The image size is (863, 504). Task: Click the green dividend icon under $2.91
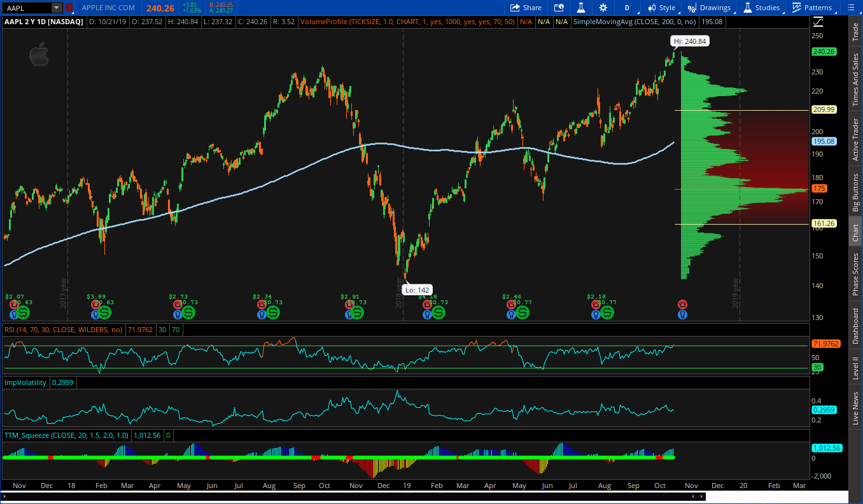pyautogui.click(x=358, y=312)
